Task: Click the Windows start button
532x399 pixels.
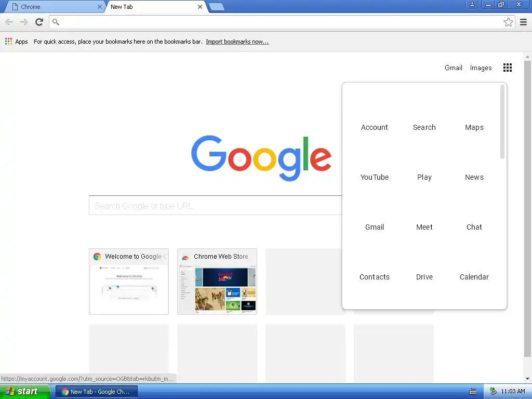Action: point(25,392)
